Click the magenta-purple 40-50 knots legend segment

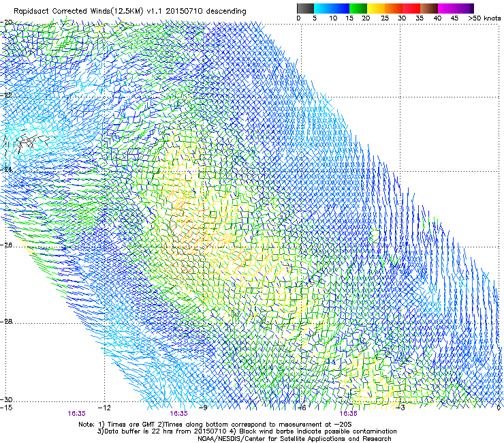456,8
